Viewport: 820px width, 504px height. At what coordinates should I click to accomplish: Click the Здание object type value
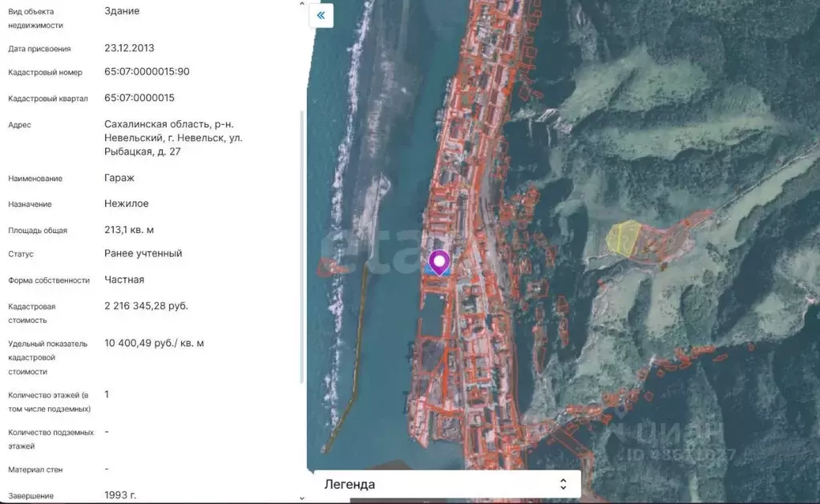pos(122,11)
